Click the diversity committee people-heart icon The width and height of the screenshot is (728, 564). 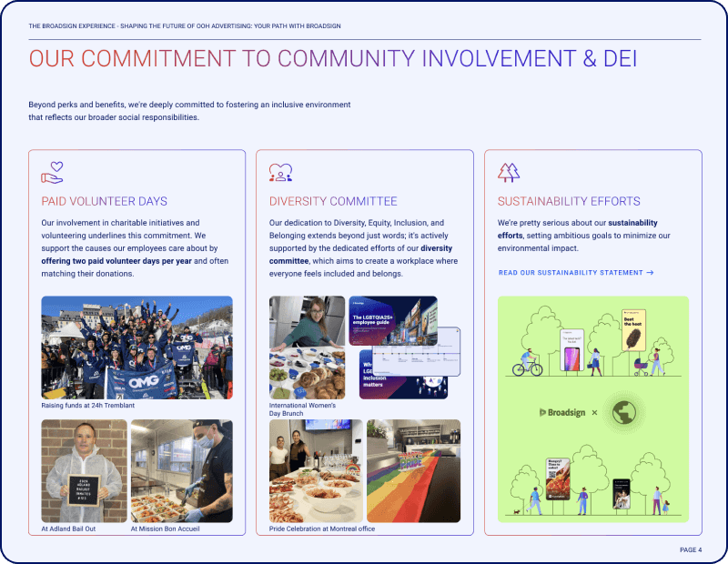280,172
